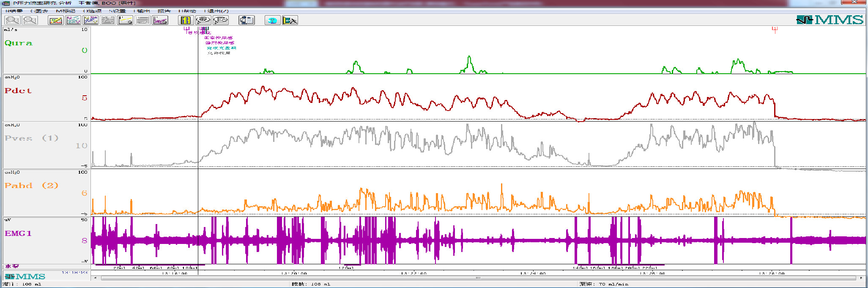Click the 允许排尿 event label
Screen dimensions: 868x288
[219, 53]
